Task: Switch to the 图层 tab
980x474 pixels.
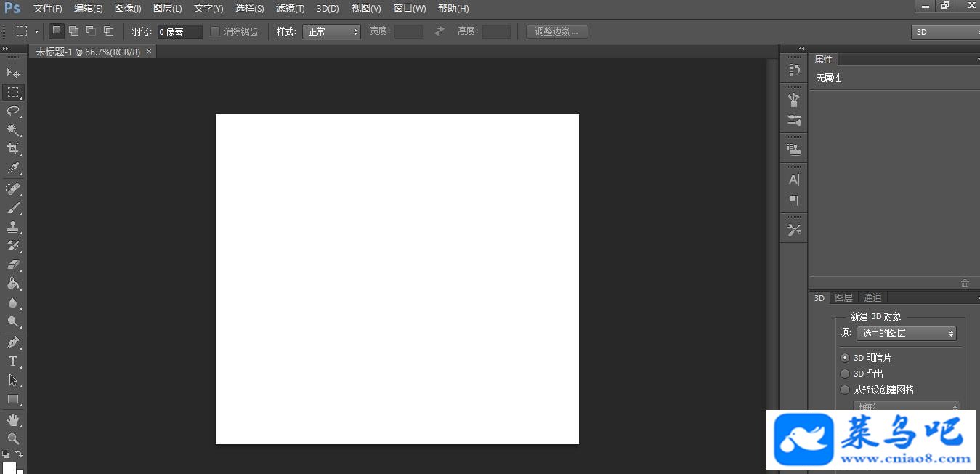Action: 843,297
